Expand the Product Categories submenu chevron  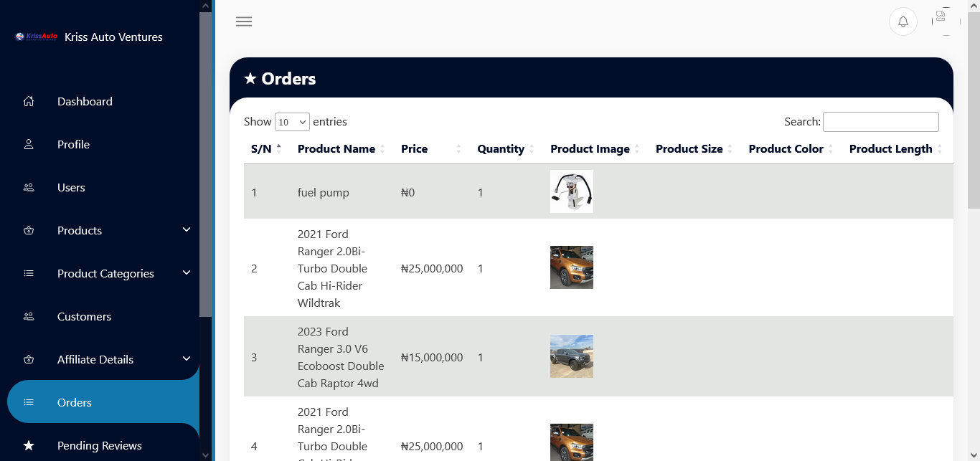[187, 273]
